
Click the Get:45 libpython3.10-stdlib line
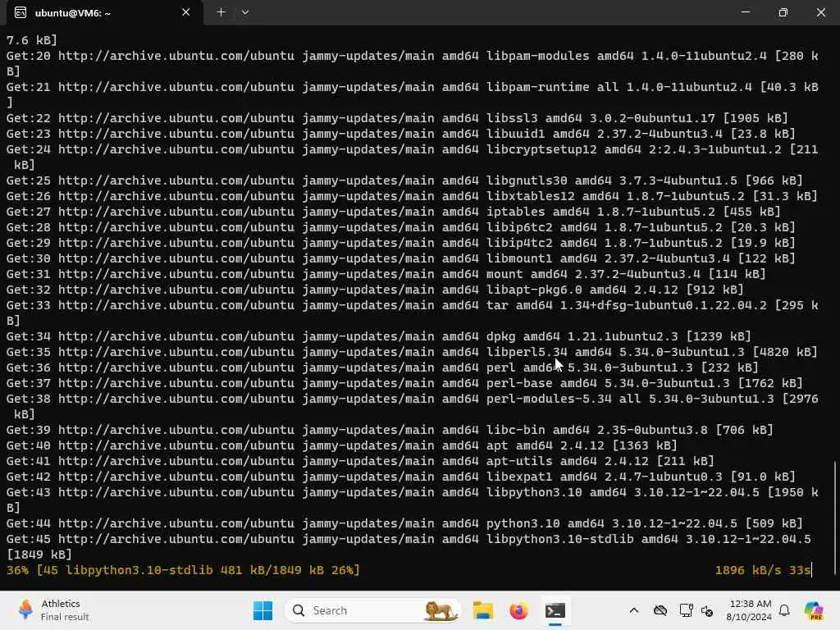coord(409,546)
